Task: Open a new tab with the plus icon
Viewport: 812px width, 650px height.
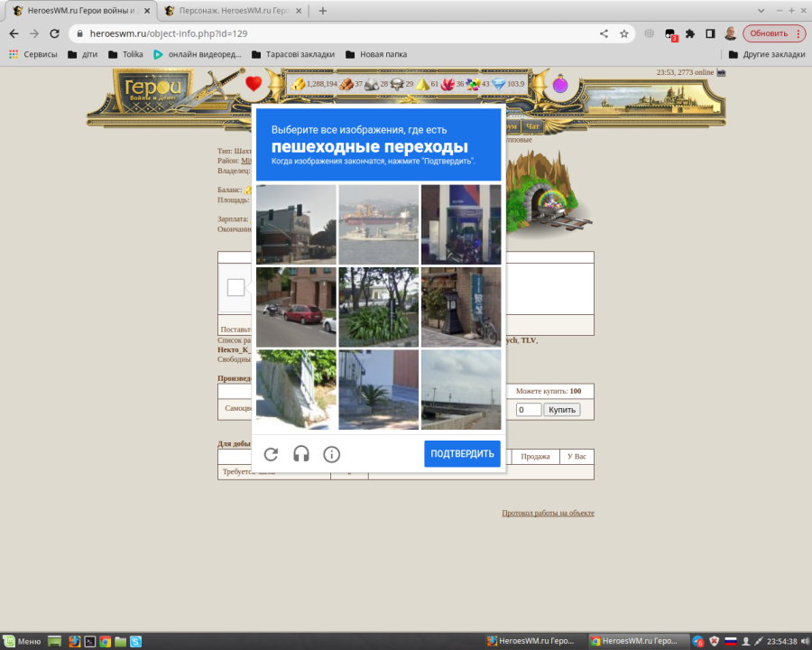Action: (323, 11)
